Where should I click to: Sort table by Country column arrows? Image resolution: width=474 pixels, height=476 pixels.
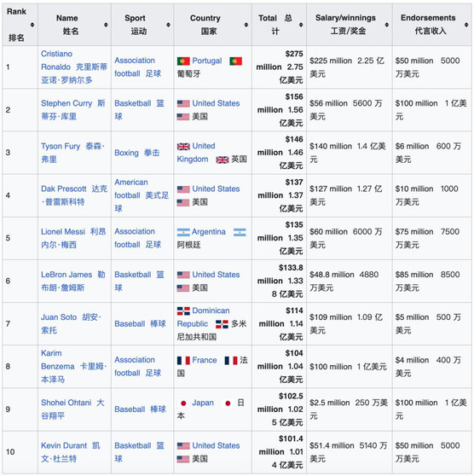(246, 25)
